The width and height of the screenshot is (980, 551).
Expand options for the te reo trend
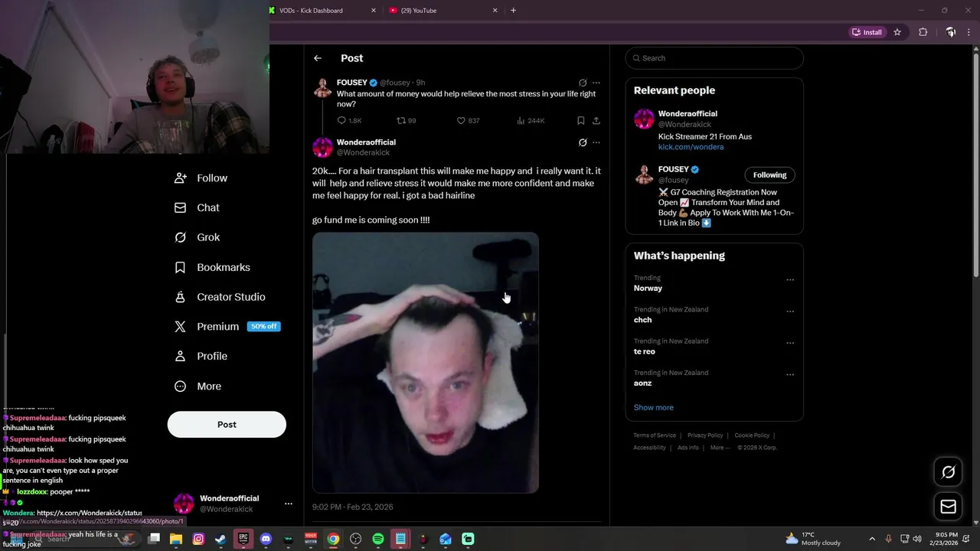pyautogui.click(x=790, y=343)
